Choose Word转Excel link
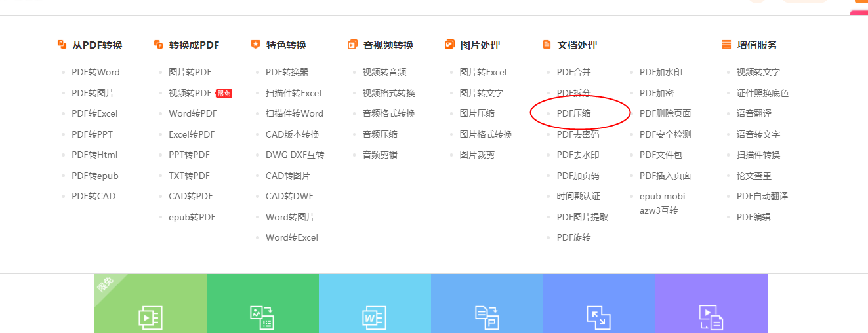This screenshot has width=868, height=333. [292, 237]
